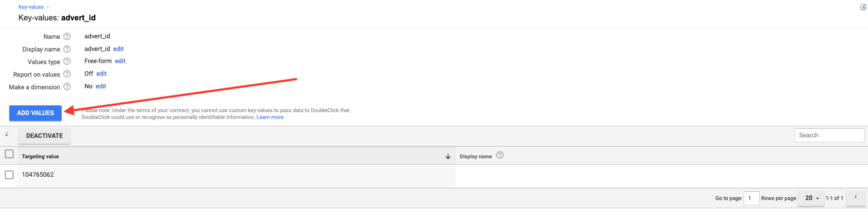
Task: Open the Key-values breadcrumb link
Action: (x=31, y=7)
